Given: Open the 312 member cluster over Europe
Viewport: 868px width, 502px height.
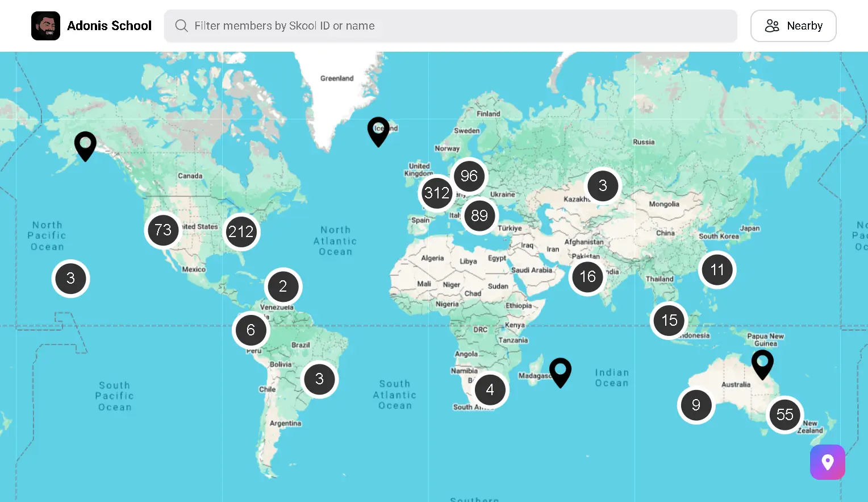Looking at the screenshot, I should [436, 193].
